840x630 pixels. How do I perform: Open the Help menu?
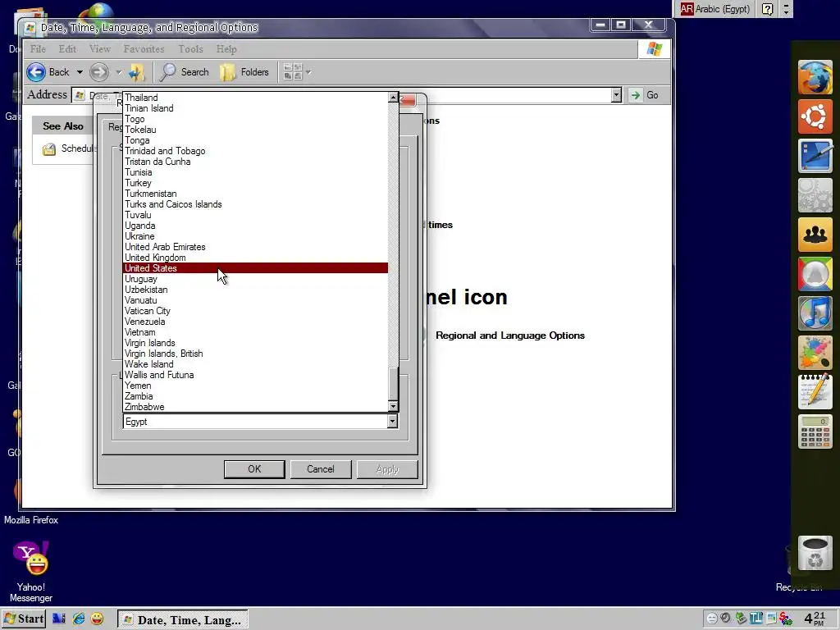pyautogui.click(x=226, y=48)
